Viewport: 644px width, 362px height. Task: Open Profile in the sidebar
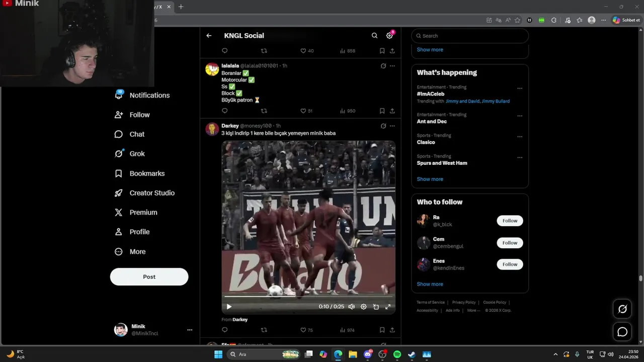click(132, 232)
